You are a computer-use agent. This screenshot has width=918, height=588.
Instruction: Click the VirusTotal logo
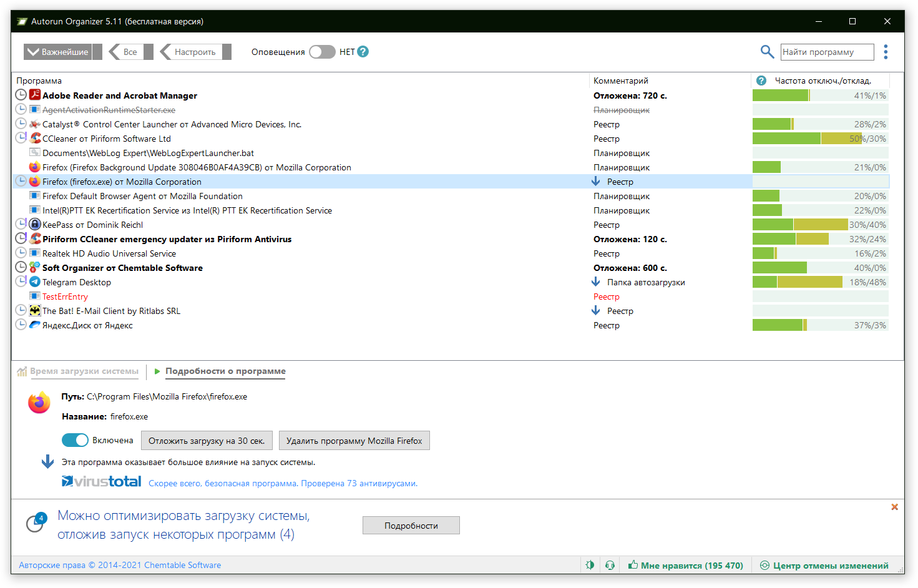[101, 481]
